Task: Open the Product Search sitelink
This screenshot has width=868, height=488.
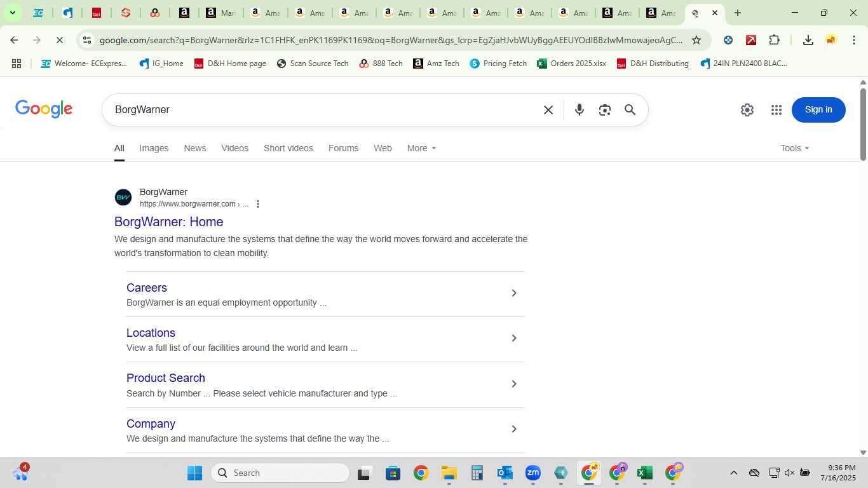Action: pos(166,378)
